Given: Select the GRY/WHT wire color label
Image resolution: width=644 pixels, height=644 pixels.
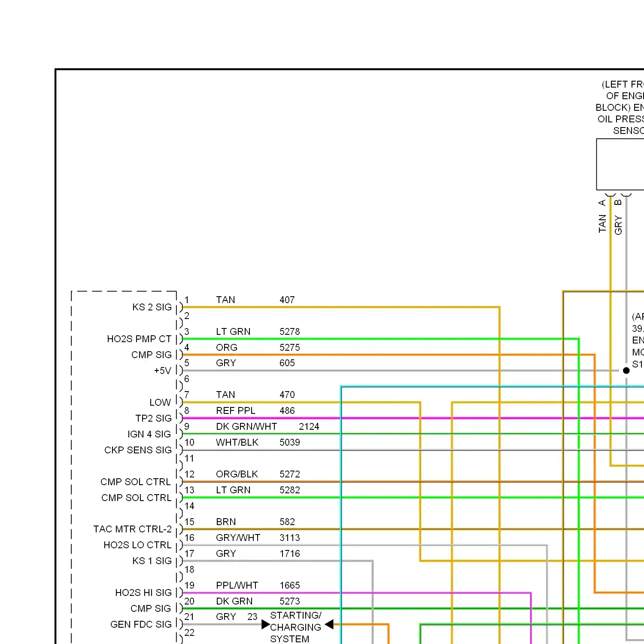Looking at the screenshot, I should pos(238,538).
